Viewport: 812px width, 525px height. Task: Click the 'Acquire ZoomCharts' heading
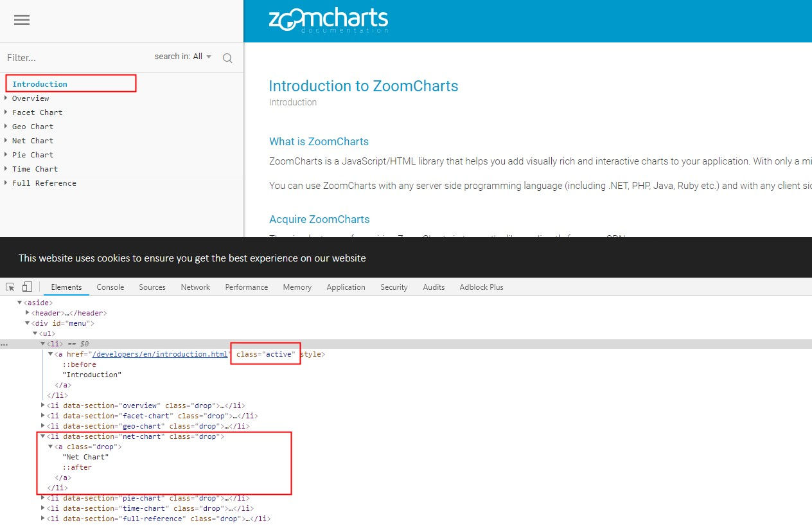coord(319,219)
